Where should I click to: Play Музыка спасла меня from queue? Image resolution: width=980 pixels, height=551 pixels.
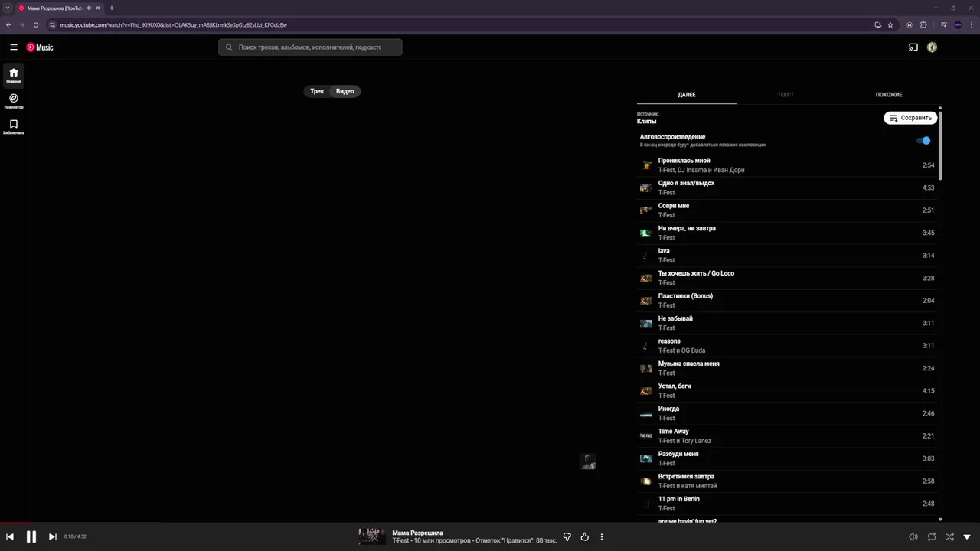[x=787, y=368]
